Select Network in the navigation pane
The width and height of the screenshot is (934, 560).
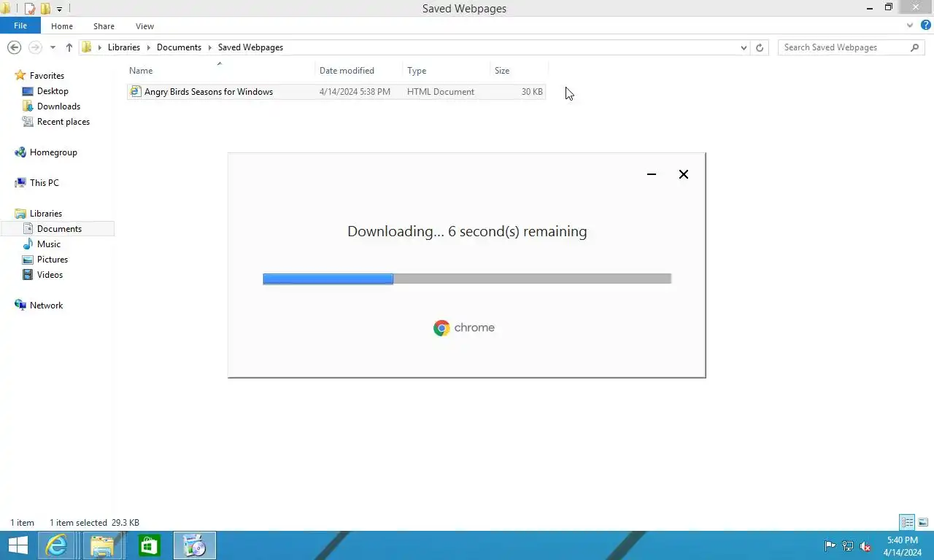pos(46,306)
